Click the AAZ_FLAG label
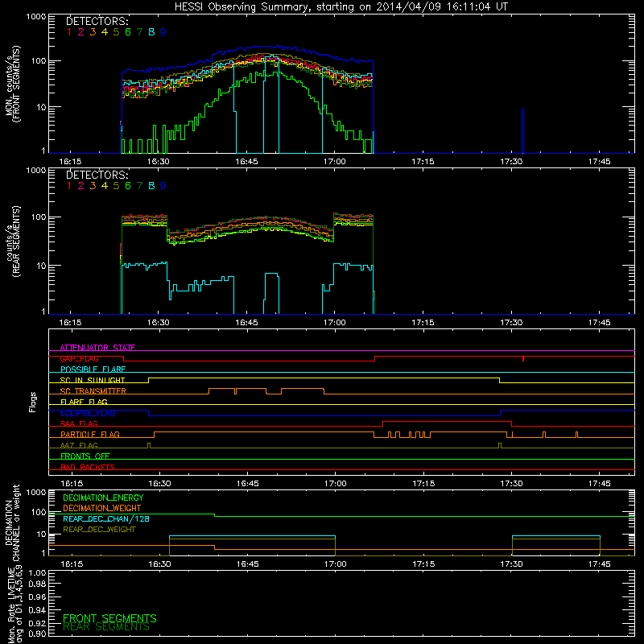 point(79,445)
